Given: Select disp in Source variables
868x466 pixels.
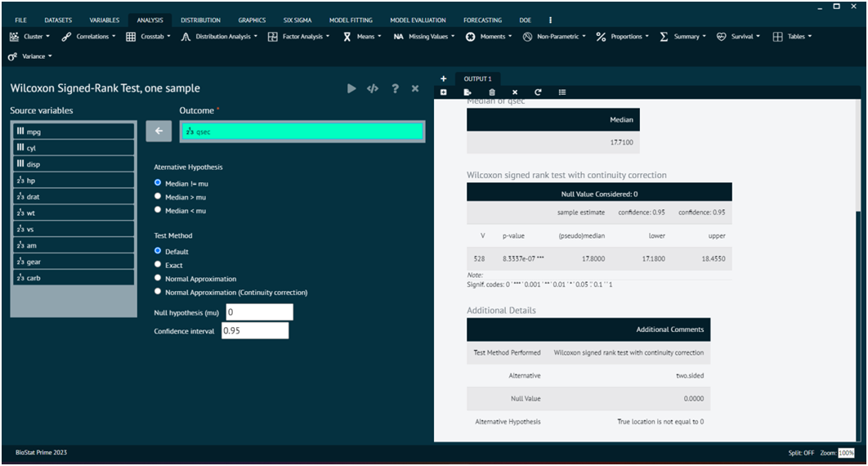Looking at the screenshot, I should [x=74, y=164].
